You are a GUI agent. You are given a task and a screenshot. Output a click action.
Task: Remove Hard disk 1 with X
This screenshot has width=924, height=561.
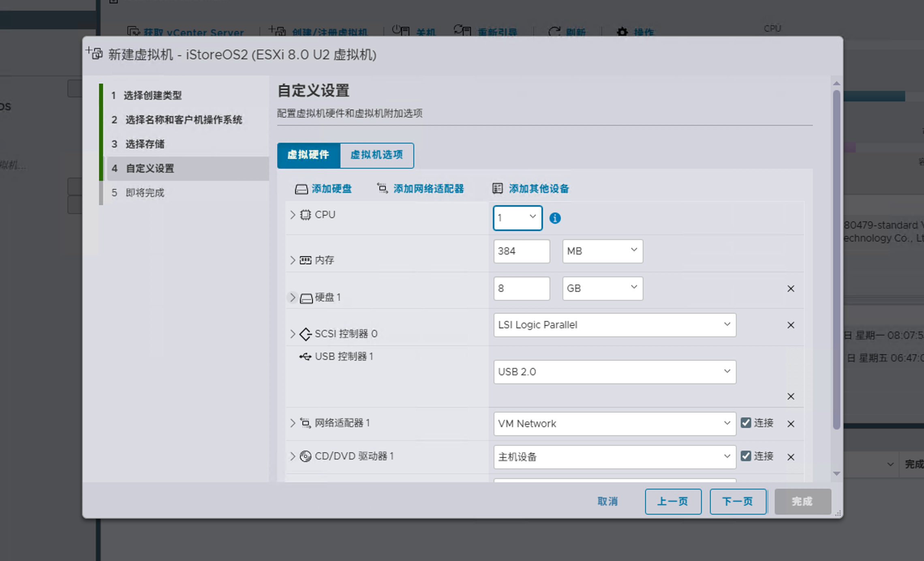pyautogui.click(x=790, y=289)
